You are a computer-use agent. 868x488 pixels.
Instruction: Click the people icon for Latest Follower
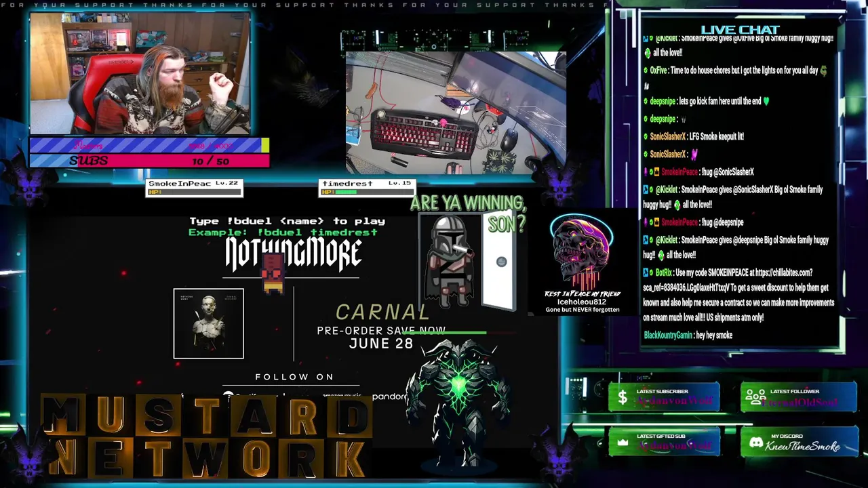pos(755,398)
